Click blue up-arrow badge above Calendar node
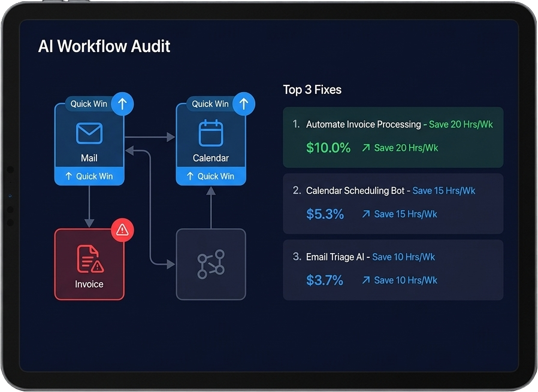This screenshot has height=392, width=538. [x=244, y=104]
